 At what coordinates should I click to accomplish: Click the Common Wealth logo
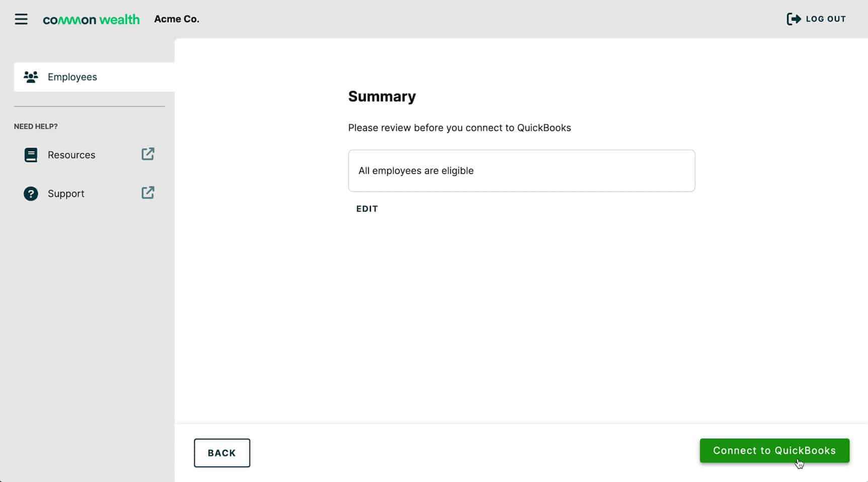tap(91, 20)
